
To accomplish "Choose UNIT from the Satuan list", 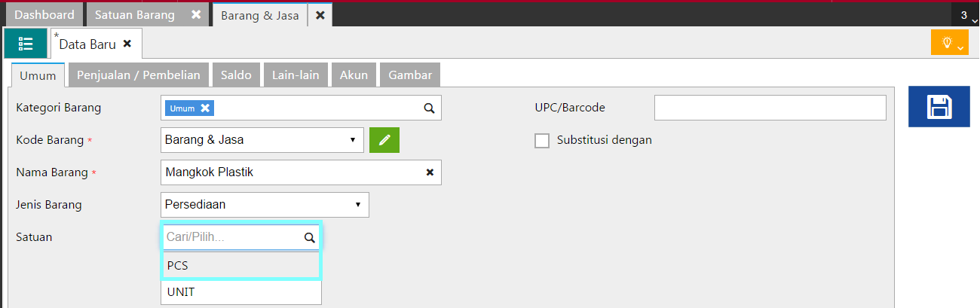I will 241,291.
